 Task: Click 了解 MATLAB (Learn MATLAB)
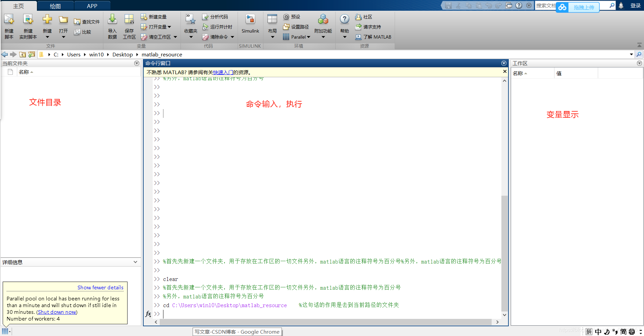pos(373,37)
